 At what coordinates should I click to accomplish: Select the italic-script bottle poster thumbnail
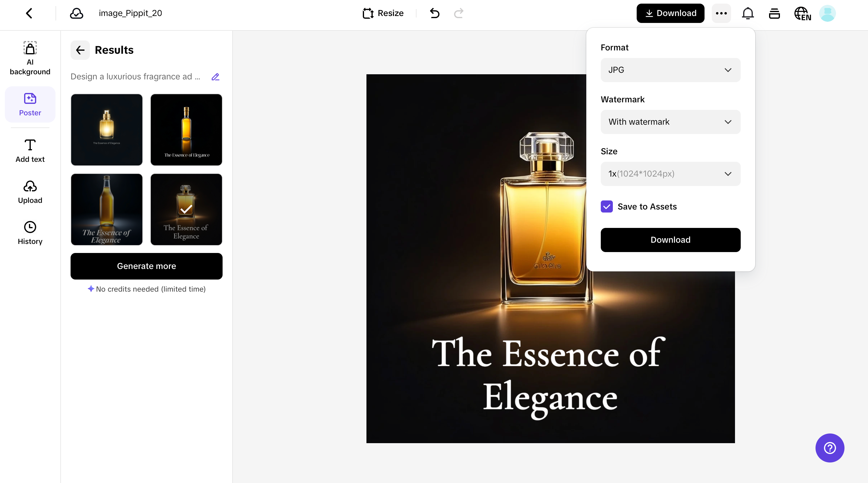coord(106,209)
